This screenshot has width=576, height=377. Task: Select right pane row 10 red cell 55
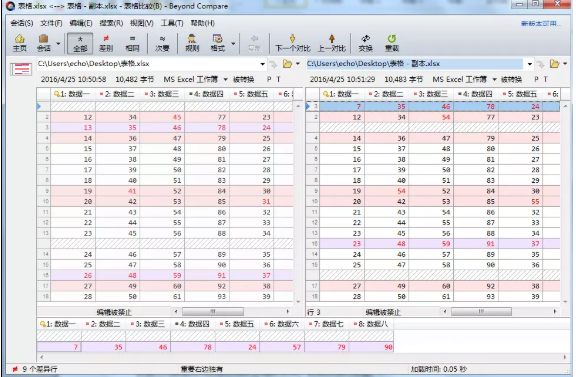pyautogui.click(x=521, y=202)
